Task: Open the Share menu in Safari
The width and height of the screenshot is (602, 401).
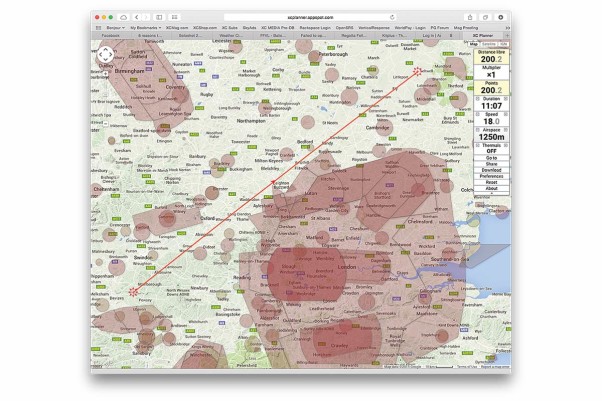Action: [470, 17]
